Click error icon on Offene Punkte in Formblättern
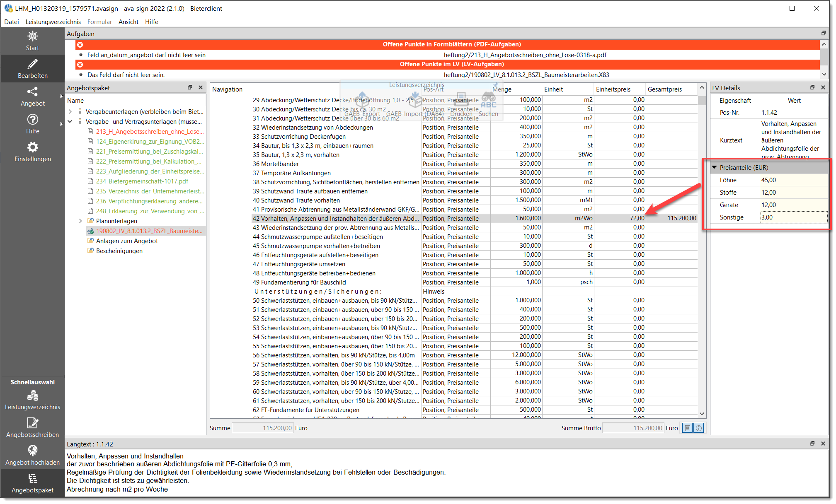The height and width of the screenshot is (504, 836). pyautogui.click(x=80, y=44)
